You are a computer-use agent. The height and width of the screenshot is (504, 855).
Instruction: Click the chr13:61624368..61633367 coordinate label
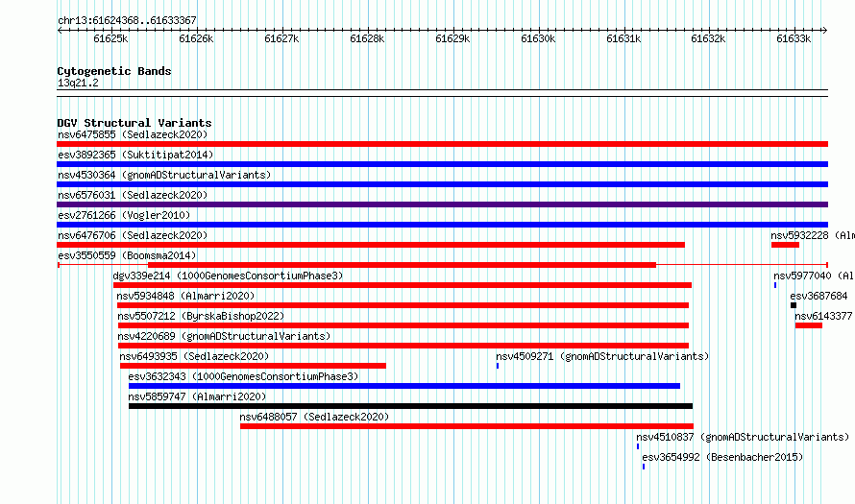(127, 20)
